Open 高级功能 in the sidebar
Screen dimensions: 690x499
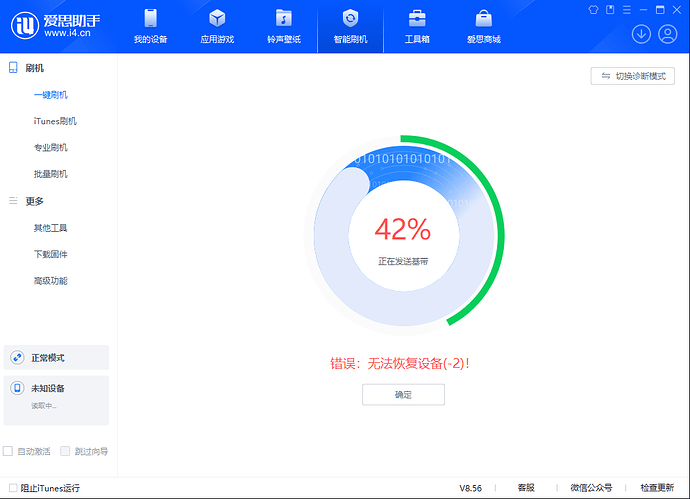tap(51, 280)
